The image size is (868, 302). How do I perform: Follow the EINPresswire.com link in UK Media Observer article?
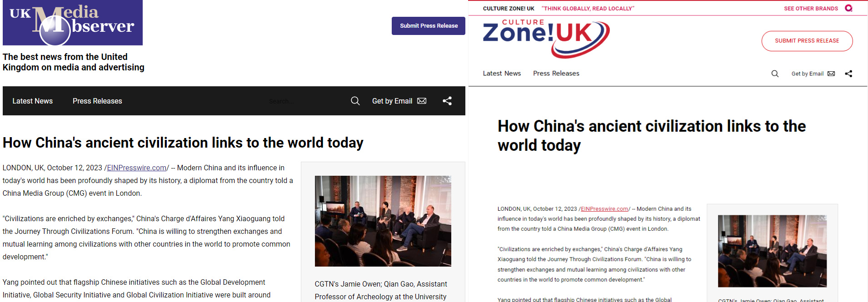[x=136, y=168]
